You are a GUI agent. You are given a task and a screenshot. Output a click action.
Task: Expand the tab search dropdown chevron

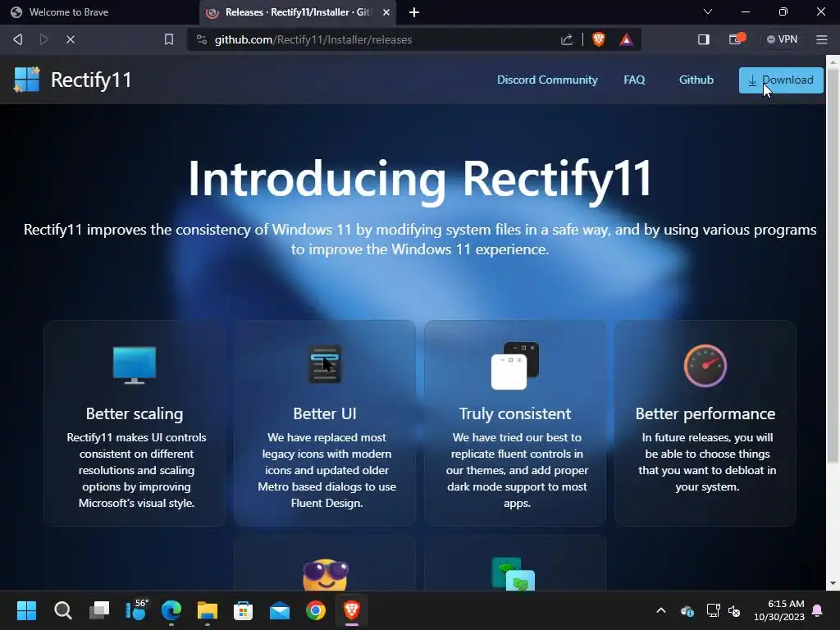point(708,11)
